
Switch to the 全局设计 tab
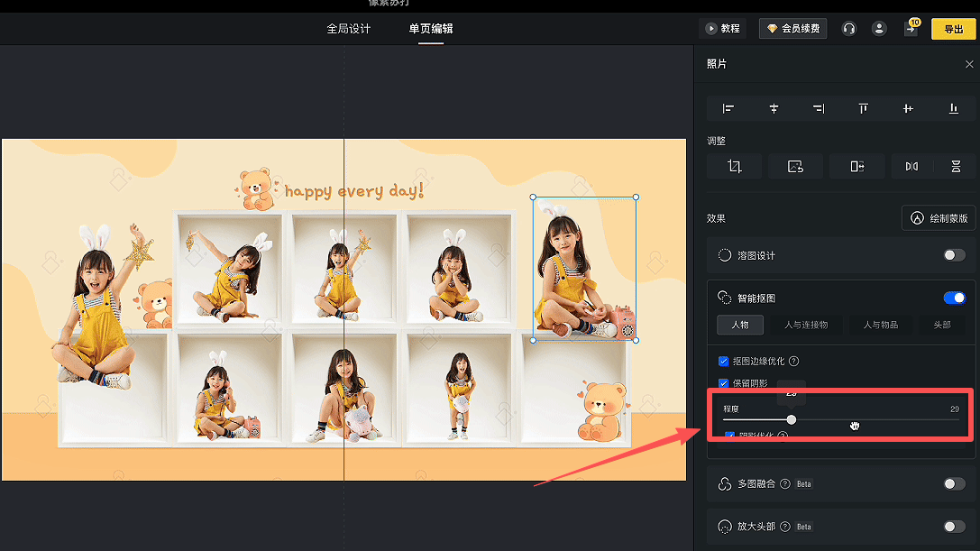point(348,29)
